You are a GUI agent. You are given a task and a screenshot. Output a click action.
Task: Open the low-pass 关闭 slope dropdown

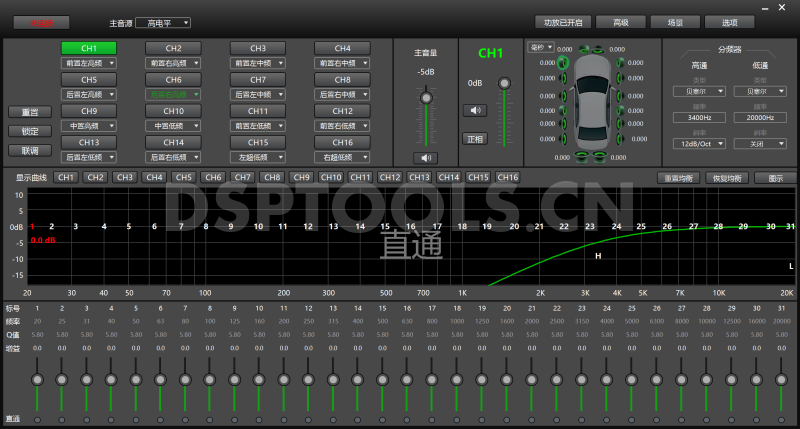(x=760, y=144)
